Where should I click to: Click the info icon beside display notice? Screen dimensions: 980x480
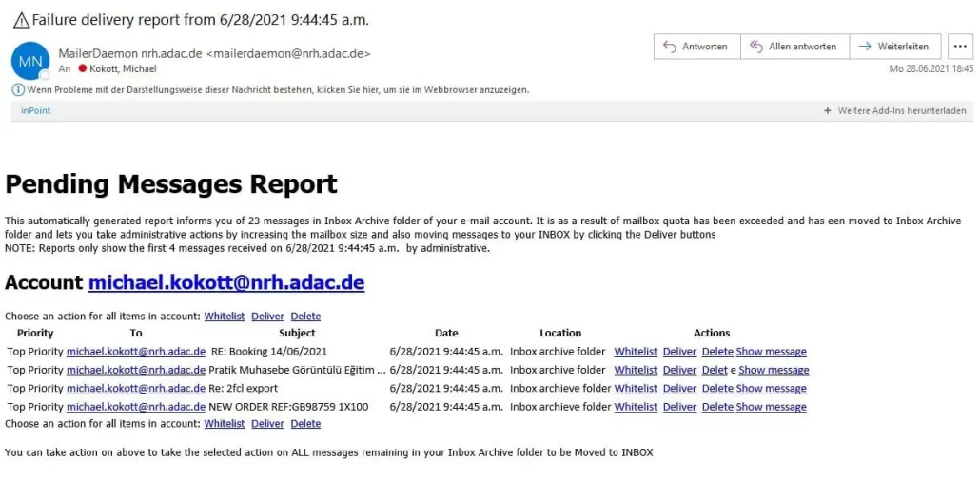click(x=18, y=90)
